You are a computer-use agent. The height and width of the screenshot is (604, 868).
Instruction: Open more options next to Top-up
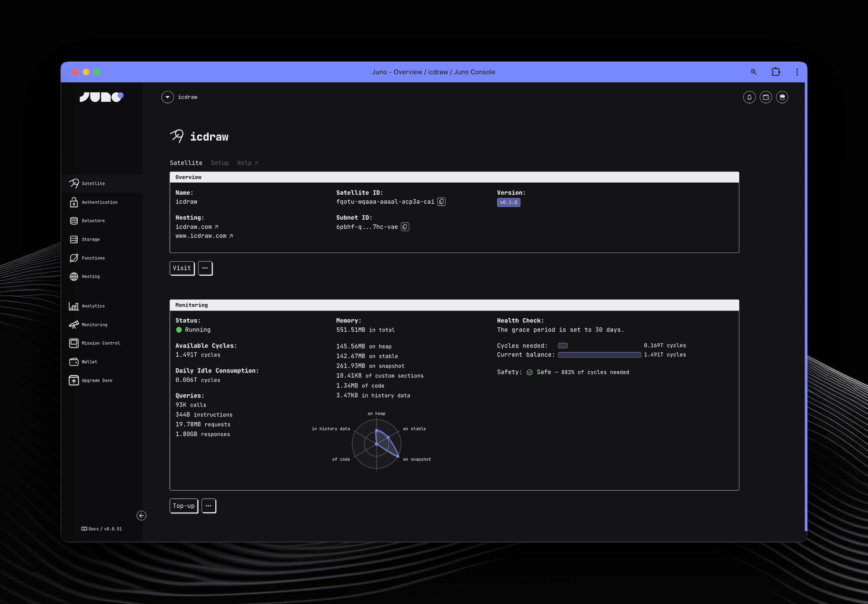click(208, 506)
